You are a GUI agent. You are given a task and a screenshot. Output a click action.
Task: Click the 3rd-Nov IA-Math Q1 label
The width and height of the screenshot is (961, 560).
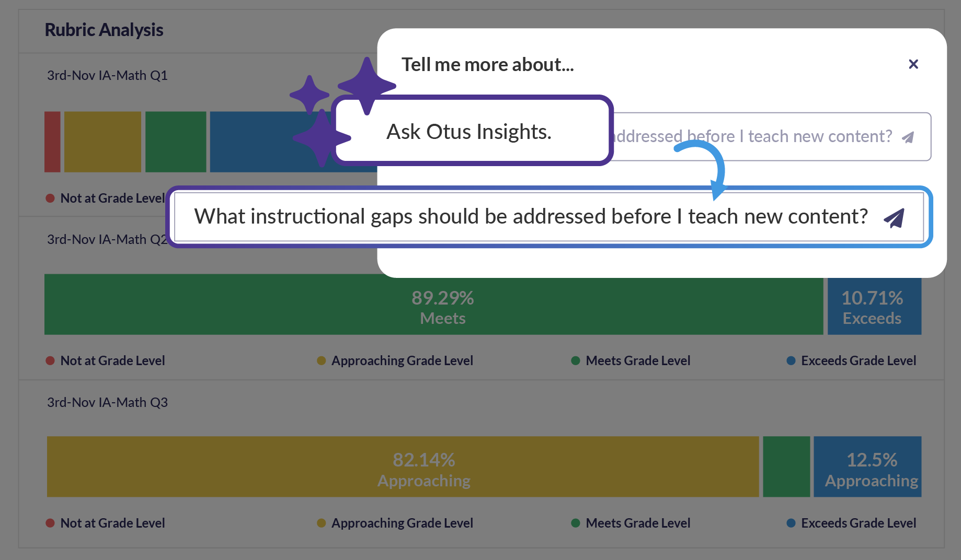click(x=107, y=75)
